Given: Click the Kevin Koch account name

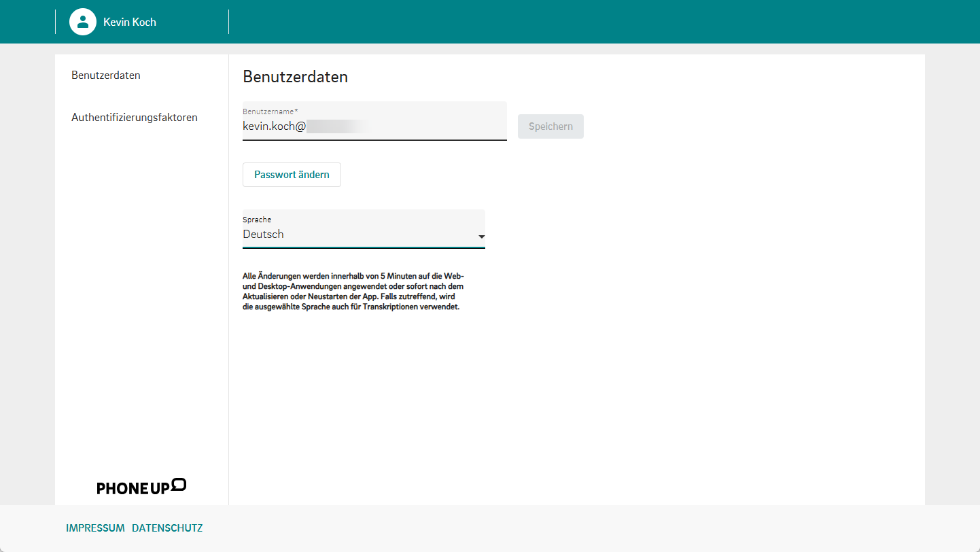Looking at the screenshot, I should [x=130, y=22].
